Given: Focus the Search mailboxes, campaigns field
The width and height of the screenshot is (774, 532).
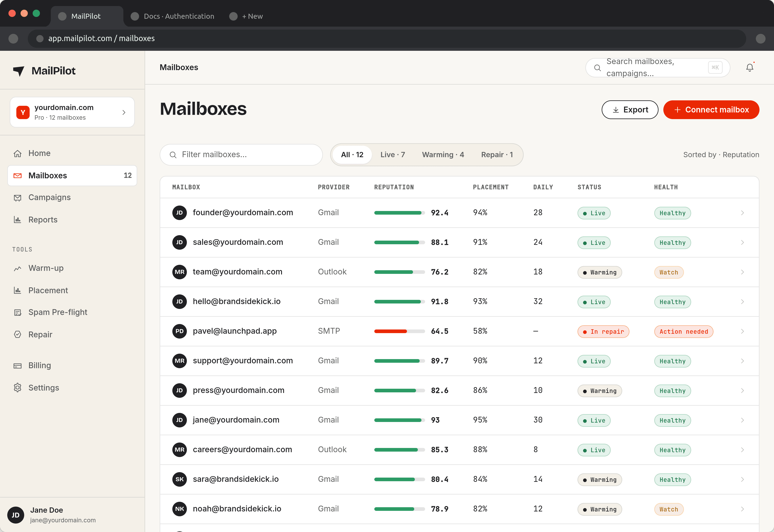Looking at the screenshot, I should 658,68.
